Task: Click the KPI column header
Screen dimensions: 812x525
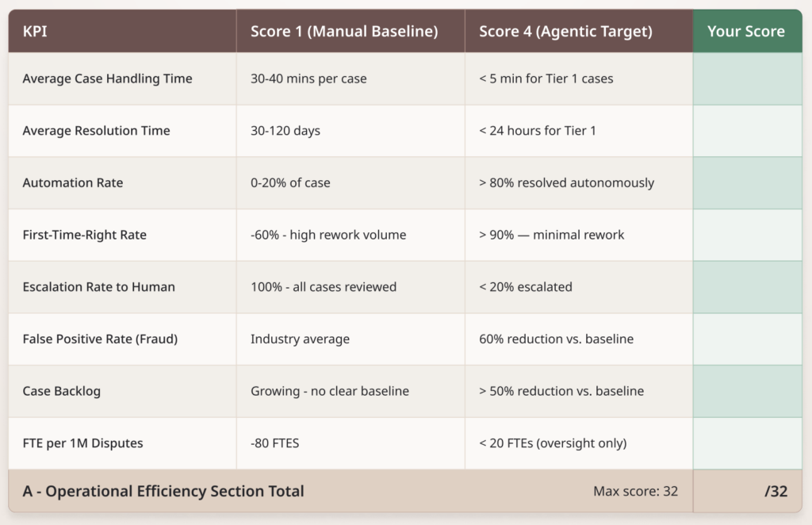Action: point(36,32)
